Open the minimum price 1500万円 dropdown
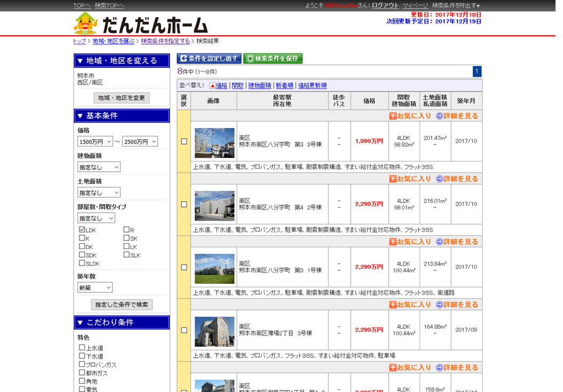 coord(95,141)
